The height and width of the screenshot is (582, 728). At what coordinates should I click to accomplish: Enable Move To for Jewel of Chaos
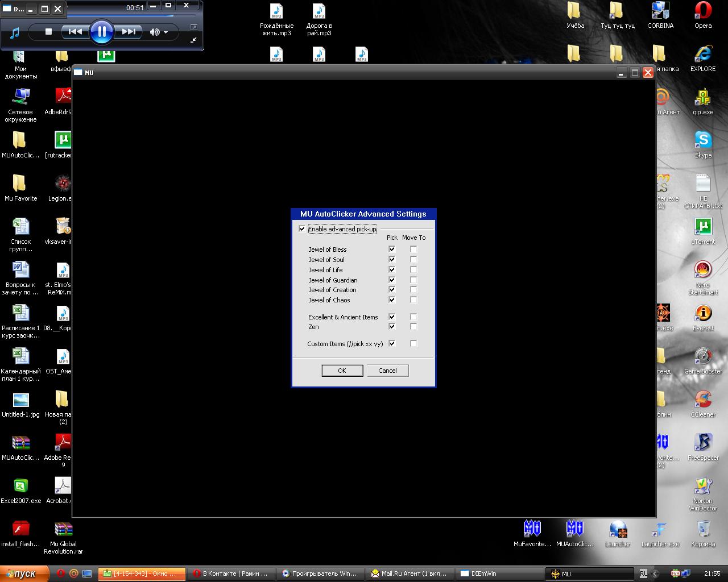[x=413, y=300]
